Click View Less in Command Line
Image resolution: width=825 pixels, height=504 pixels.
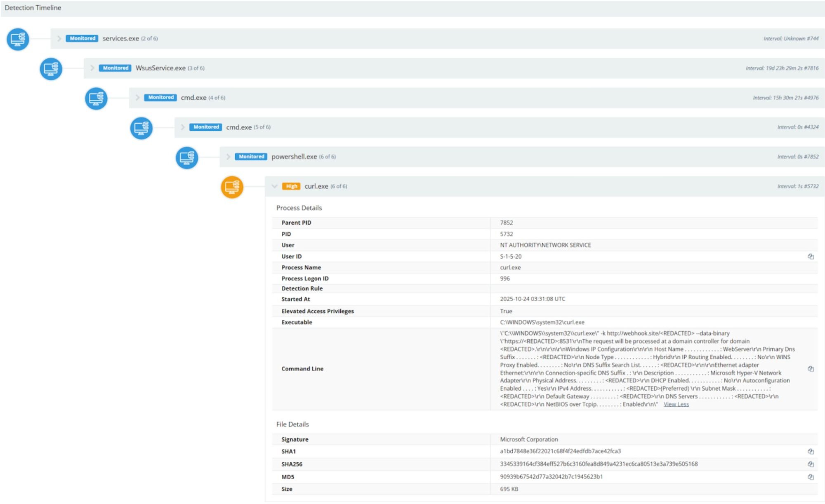click(x=676, y=405)
